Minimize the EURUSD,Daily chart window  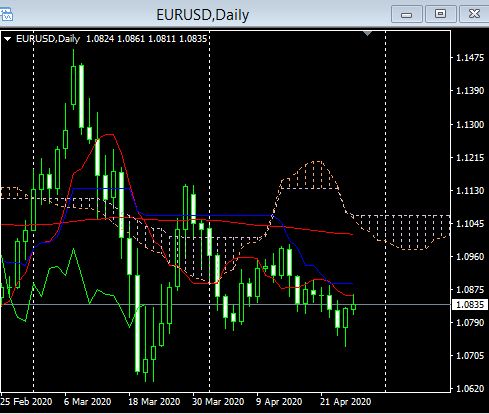[x=407, y=15]
